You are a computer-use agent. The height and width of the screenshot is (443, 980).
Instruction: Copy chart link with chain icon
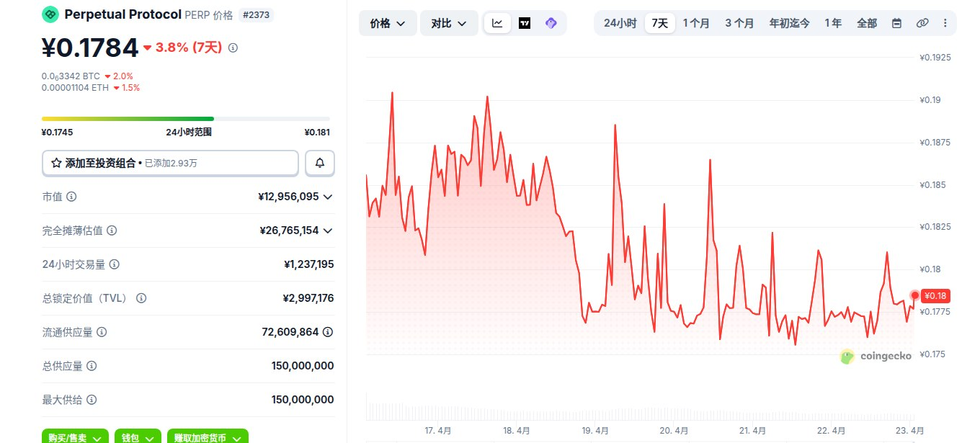tap(922, 23)
